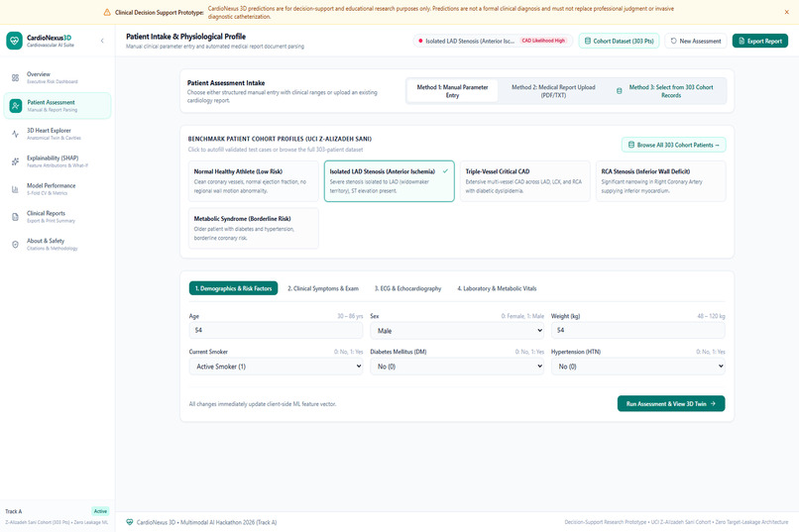Open the Overview executive risk dashboard
This screenshot has height=532, width=799.
(57, 78)
